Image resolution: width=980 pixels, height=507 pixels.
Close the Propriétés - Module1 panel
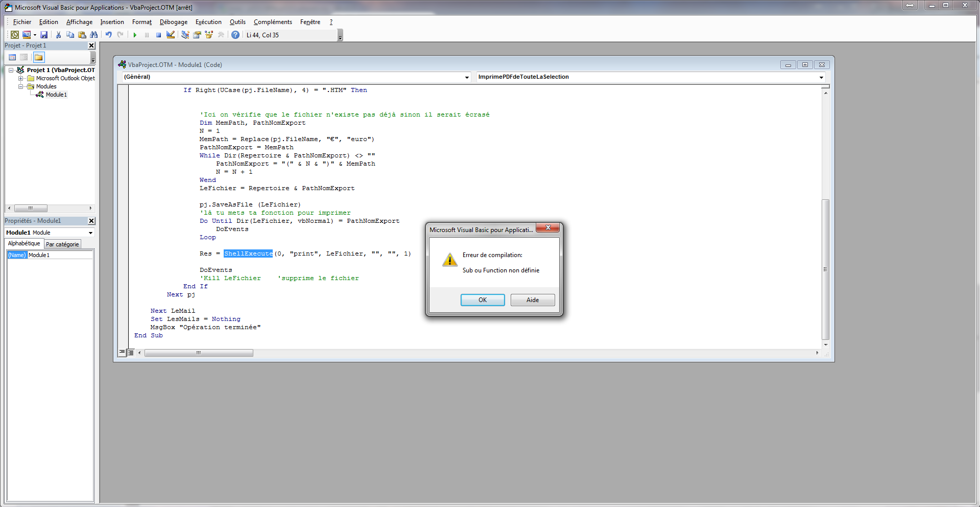pyautogui.click(x=91, y=221)
